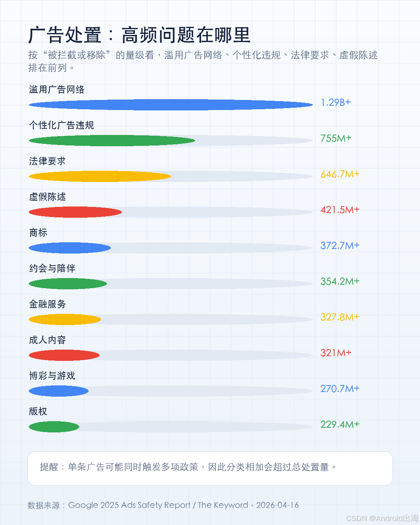Click the 提醒 note box
Image resolution: width=420 pixels, height=525 pixels.
(210, 468)
